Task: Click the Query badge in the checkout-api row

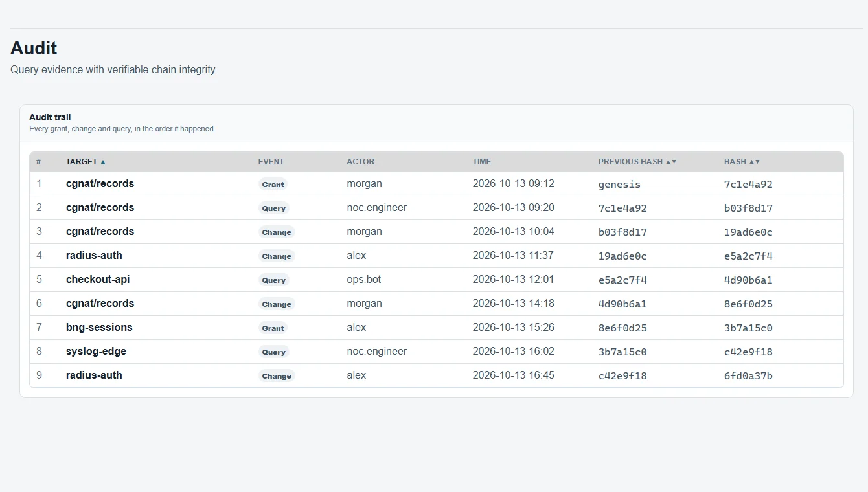Action: [x=273, y=280]
